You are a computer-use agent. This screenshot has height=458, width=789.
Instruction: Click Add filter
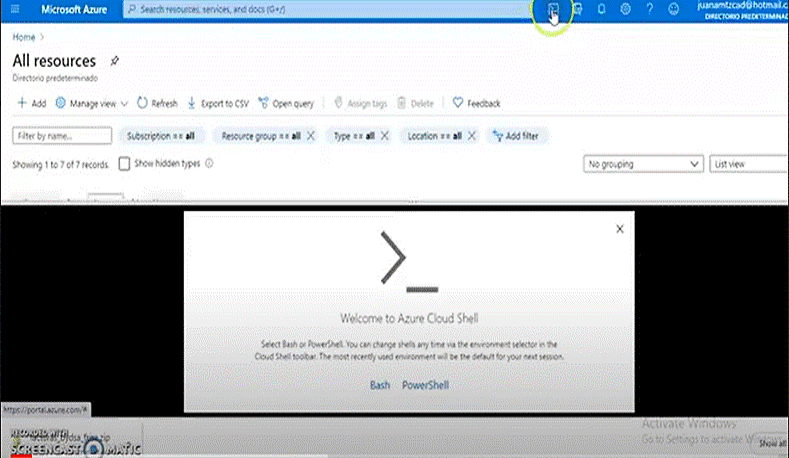(x=516, y=136)
